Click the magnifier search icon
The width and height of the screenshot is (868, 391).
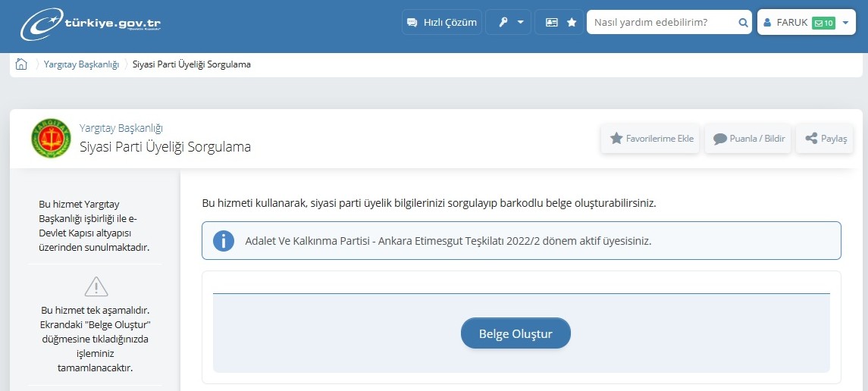pyautogui.click(x=744, y=23)
